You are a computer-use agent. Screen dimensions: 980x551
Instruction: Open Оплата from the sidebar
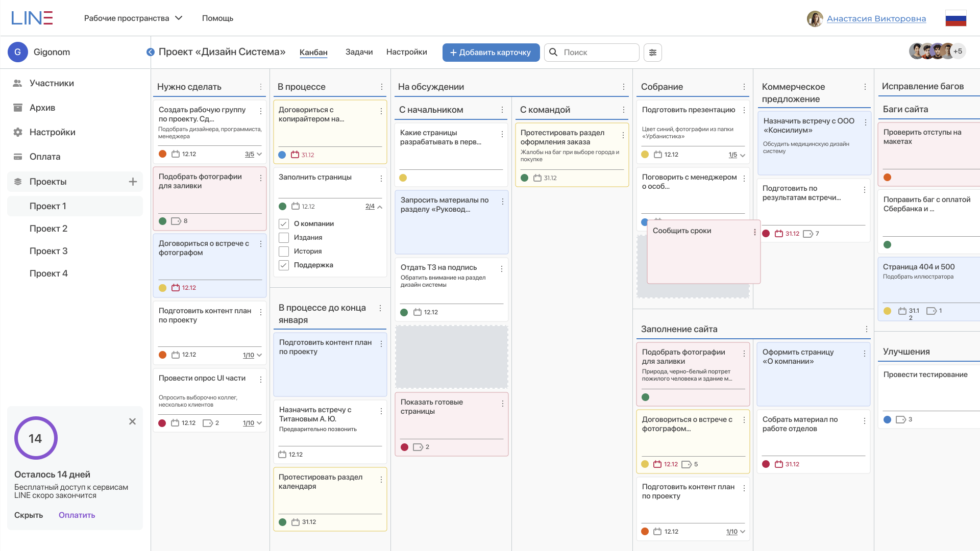point(45,157)
